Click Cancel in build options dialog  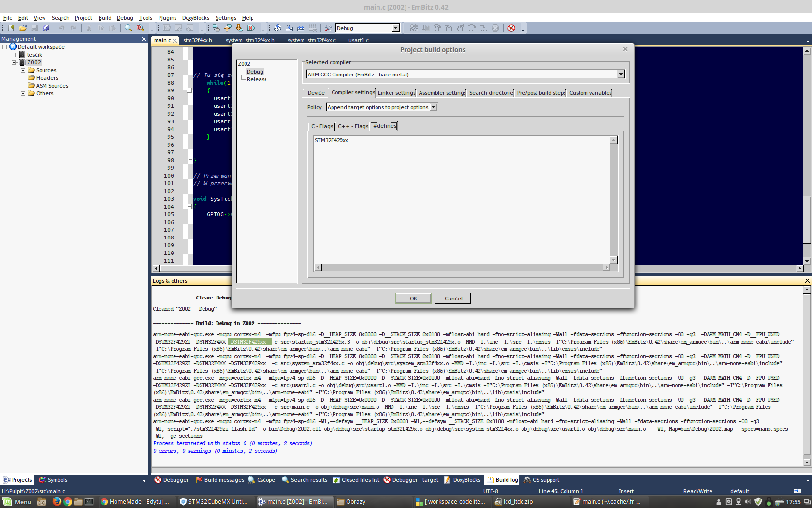click(452, 299)
